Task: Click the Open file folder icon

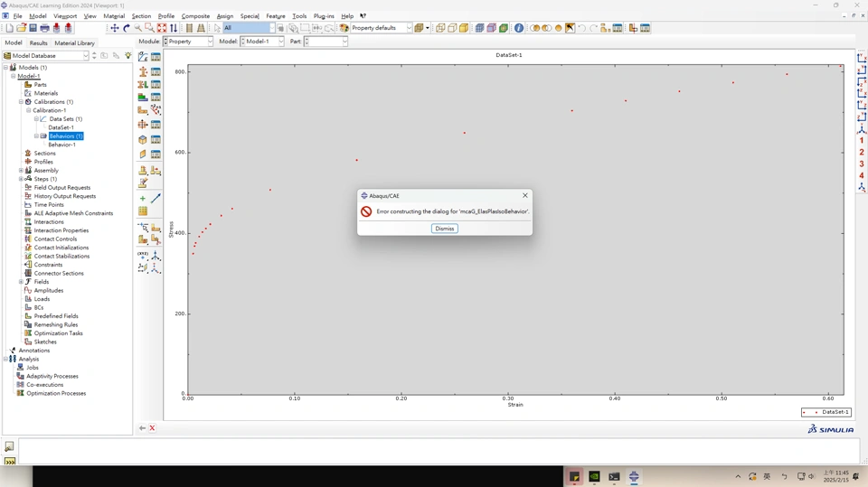Action: [x=21, y=28]
